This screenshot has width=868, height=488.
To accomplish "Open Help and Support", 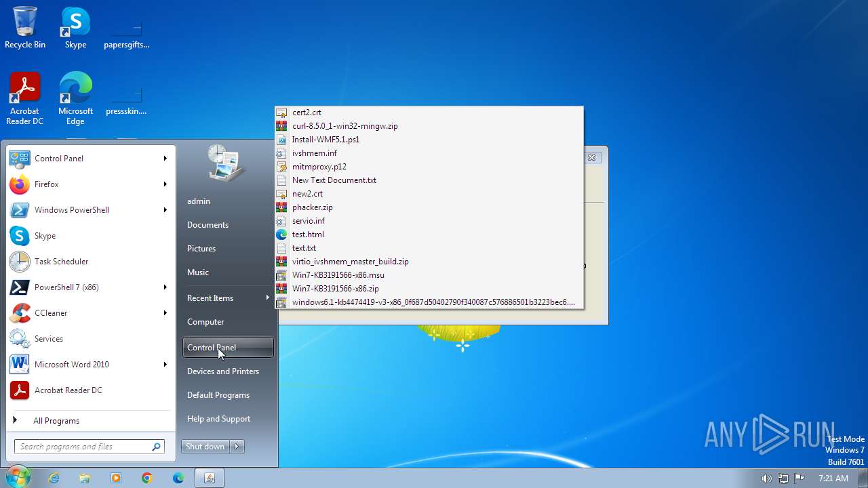I will click(218, 419).
